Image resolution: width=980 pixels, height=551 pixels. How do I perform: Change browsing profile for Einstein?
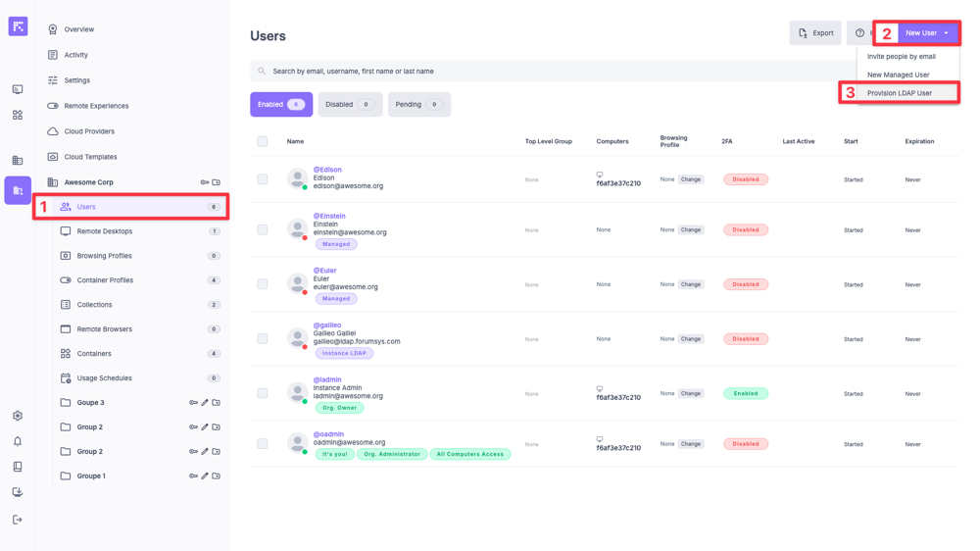tap(691, 230)
